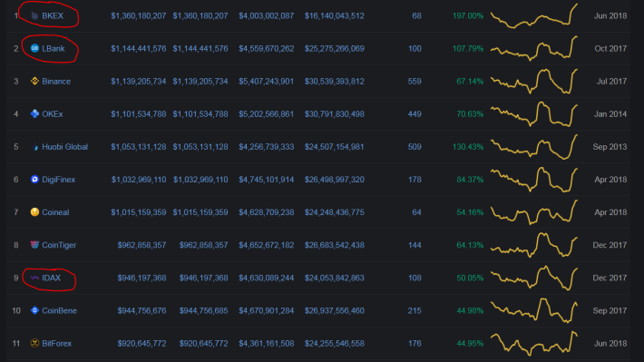
Task: Click the Jan 2014 launch date for OKEx
Action: 610,113
